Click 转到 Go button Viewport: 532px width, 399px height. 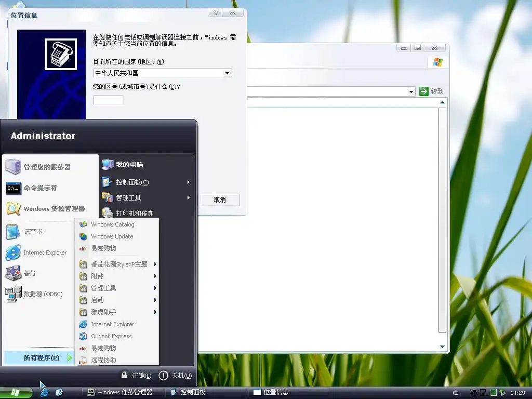(x=432, y=91)
